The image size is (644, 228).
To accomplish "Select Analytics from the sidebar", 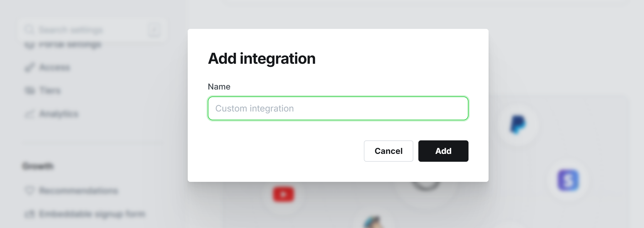I will (x=59, y=114).
